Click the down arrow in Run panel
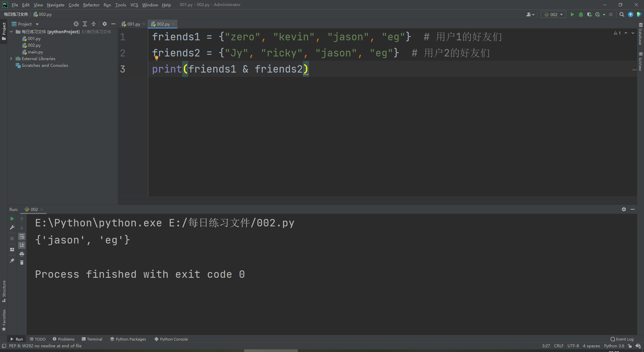The image size is (644, 352). [x=22, y=227]
